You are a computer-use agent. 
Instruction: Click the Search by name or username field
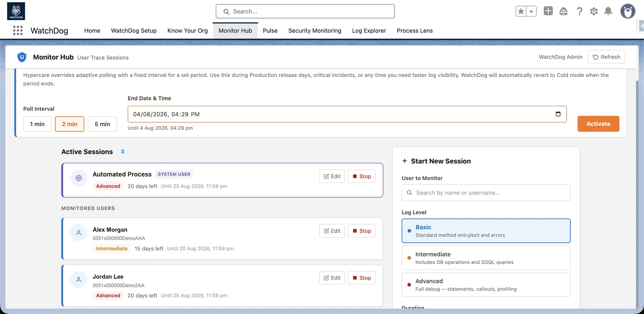486,193
